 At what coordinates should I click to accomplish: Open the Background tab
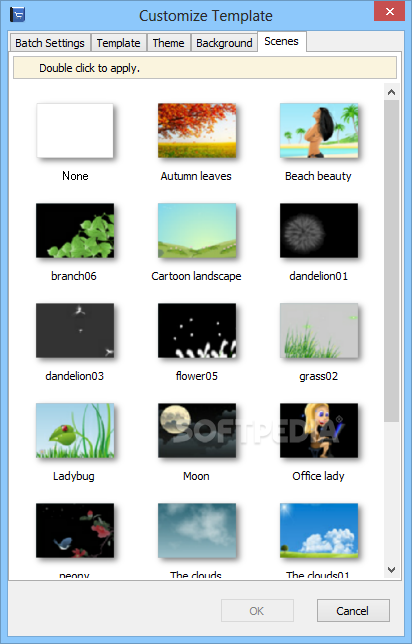point(224,43)
